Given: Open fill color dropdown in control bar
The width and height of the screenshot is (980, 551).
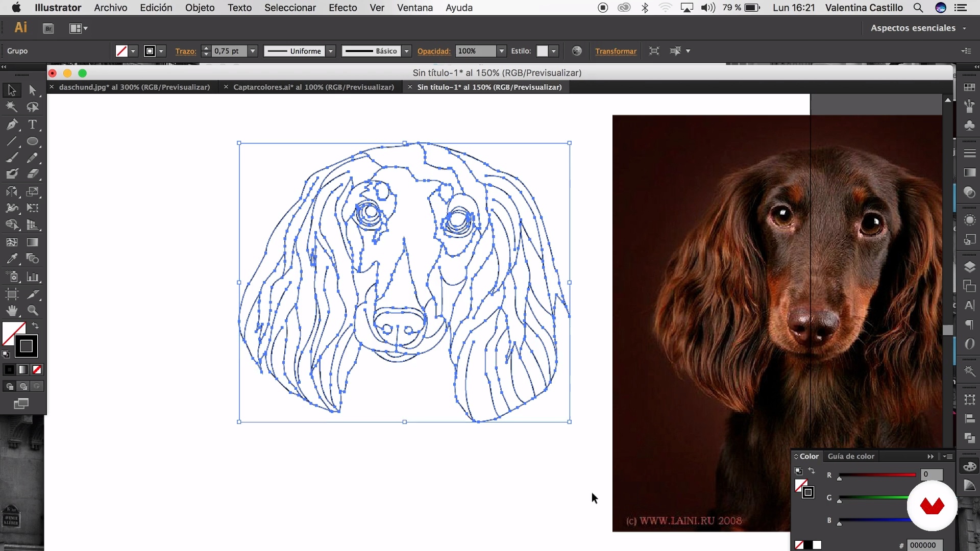Looking at the screenshot, I should point(133,51).
